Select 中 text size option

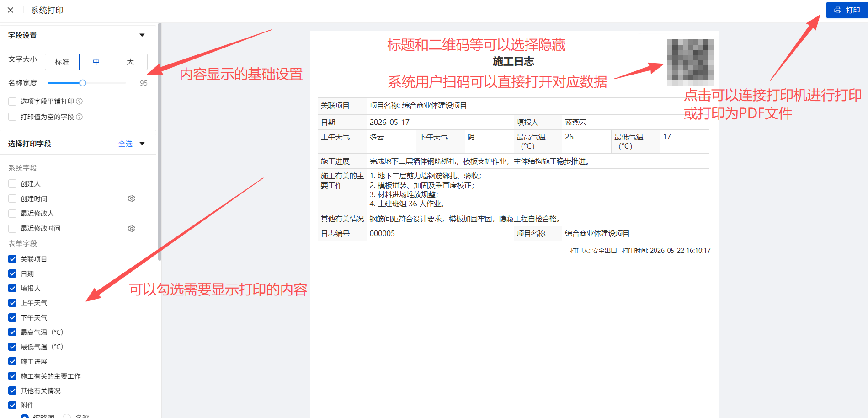96,62
